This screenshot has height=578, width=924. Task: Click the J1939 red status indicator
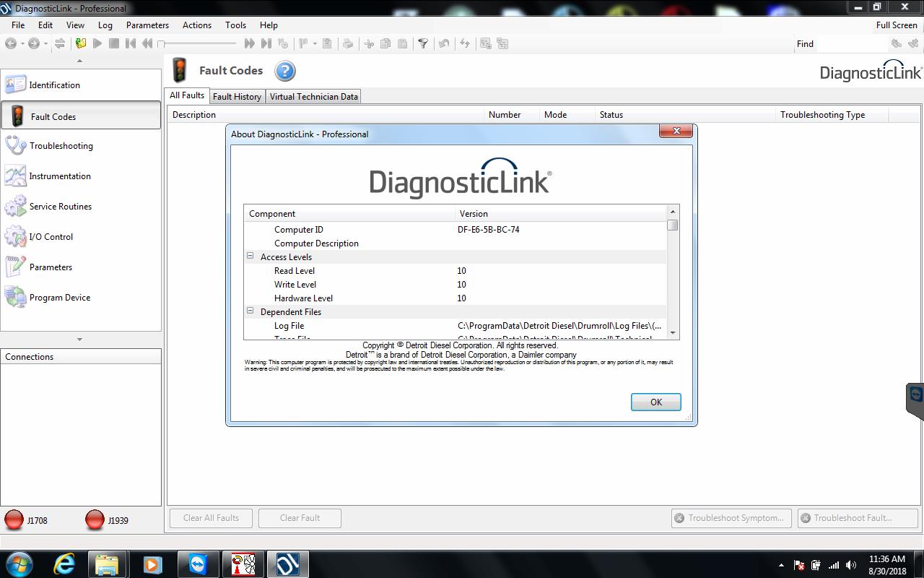click(x=95, y=519)
